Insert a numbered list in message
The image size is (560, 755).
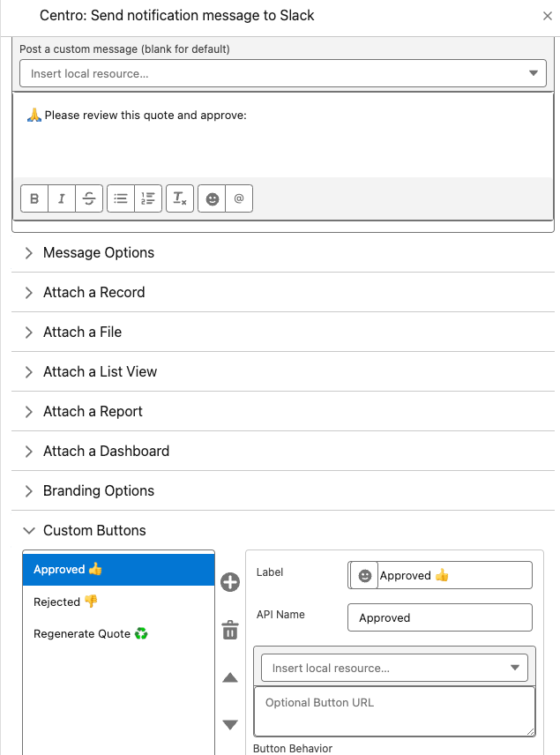(x=148, y=198)
